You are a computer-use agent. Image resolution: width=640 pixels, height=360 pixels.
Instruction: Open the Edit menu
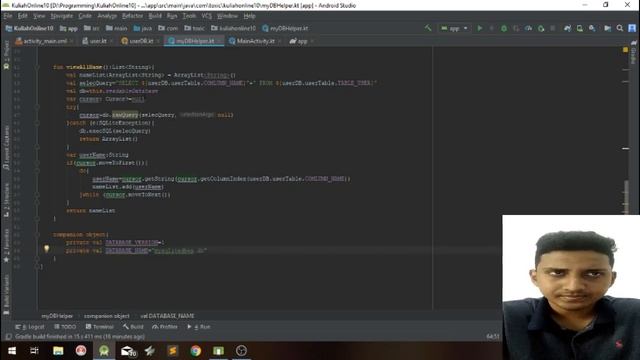pyautogui.click(x=22, y=16)
